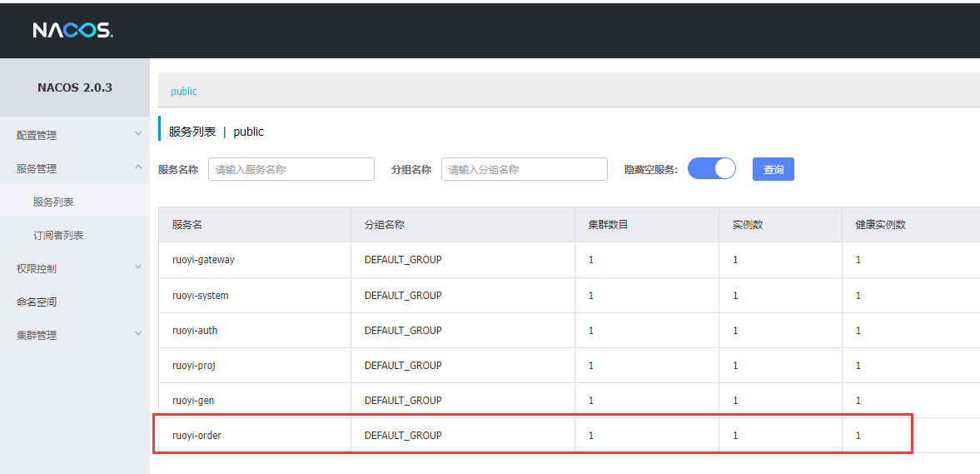Click the 服务名 column header
The width and height of the screenshot is (980, 474).
coord(187,225)
